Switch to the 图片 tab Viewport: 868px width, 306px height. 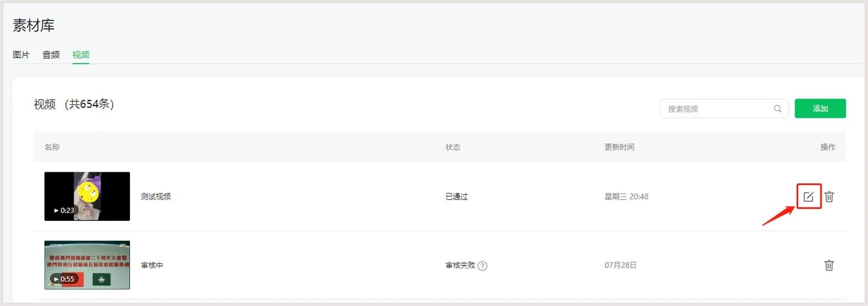coord(21,55)
